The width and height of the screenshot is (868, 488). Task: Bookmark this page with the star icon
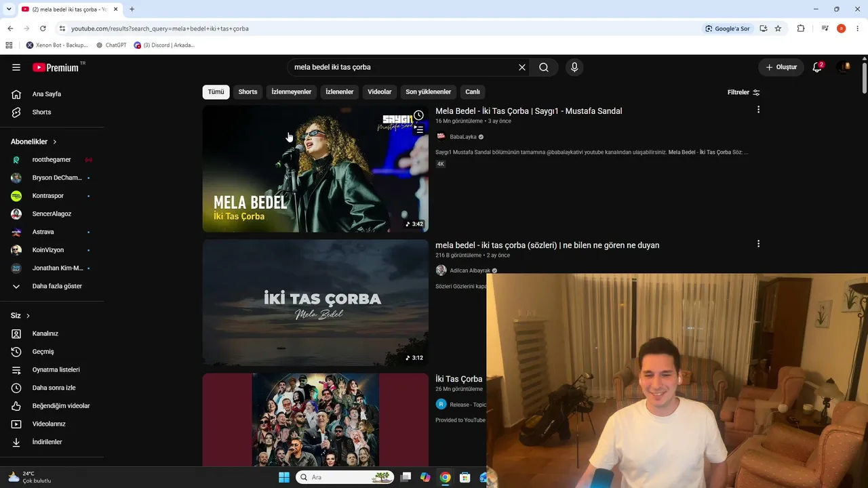(x=778, y=28)
